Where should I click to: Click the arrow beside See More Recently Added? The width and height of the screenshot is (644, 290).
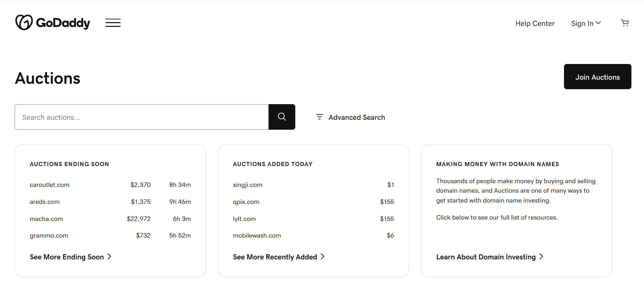323,257
